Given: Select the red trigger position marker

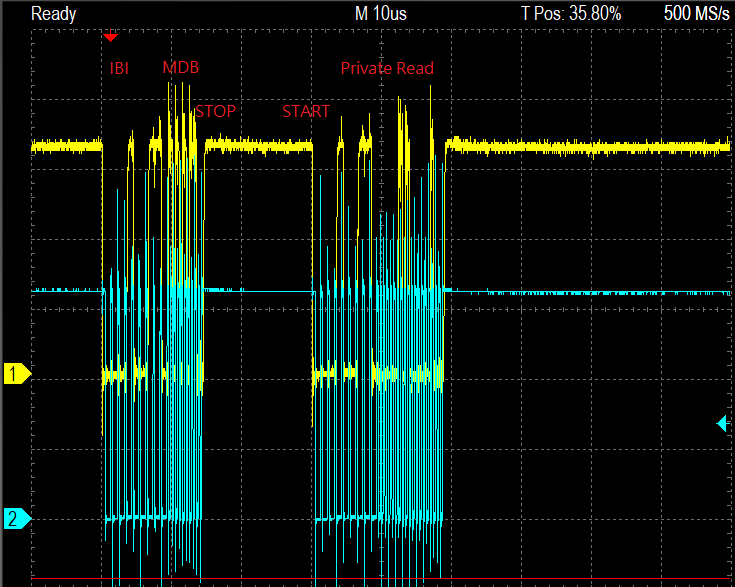Looking at the screenshot, I should point(110,37).
